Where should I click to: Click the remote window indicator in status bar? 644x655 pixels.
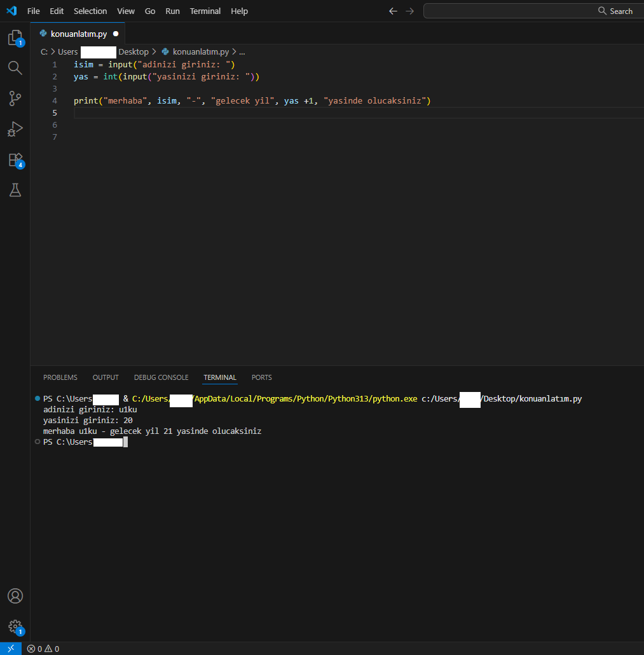[11, 649]
